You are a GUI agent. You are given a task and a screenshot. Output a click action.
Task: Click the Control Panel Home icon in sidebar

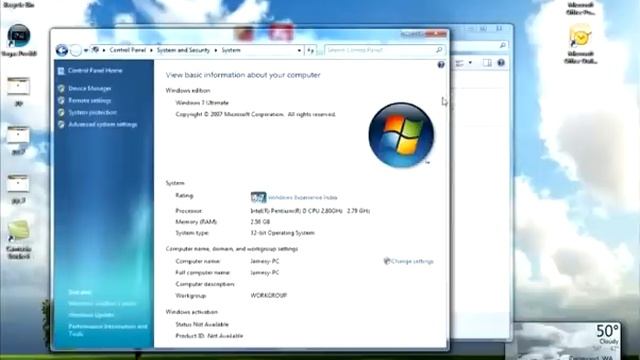(61, 71)
